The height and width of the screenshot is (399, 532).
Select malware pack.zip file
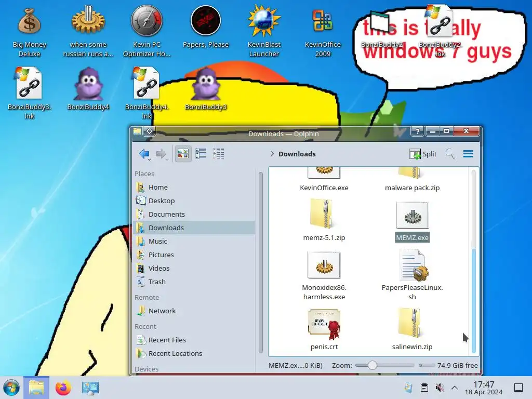(412, 180)
